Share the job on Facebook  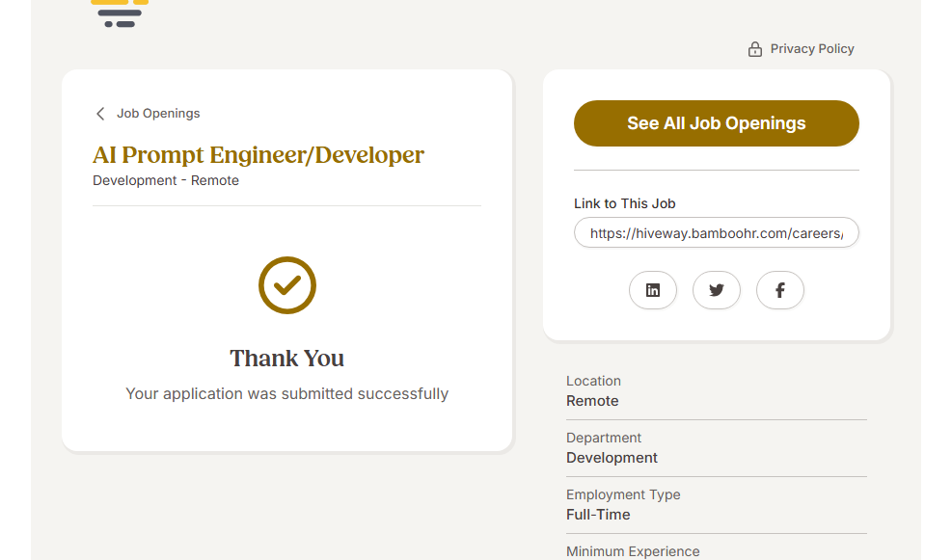[780, 290]
